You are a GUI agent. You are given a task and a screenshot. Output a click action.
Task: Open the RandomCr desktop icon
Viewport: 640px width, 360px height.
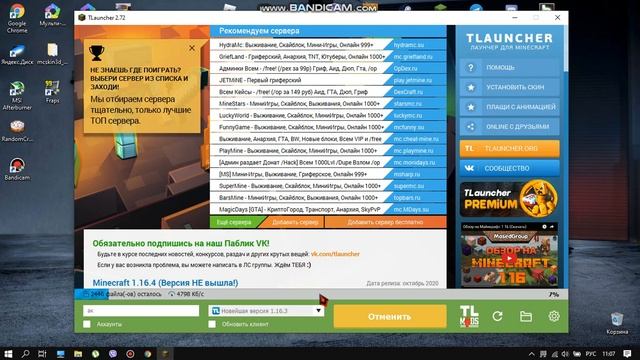tap(17, 131)
